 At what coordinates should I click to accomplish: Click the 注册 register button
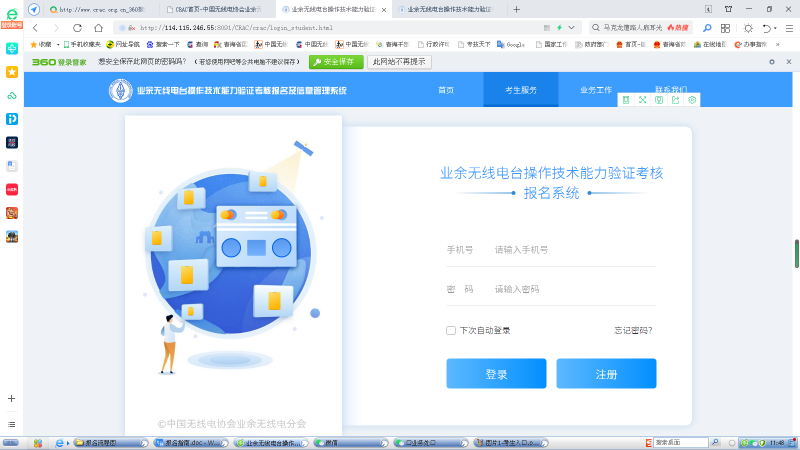point(606,374)
